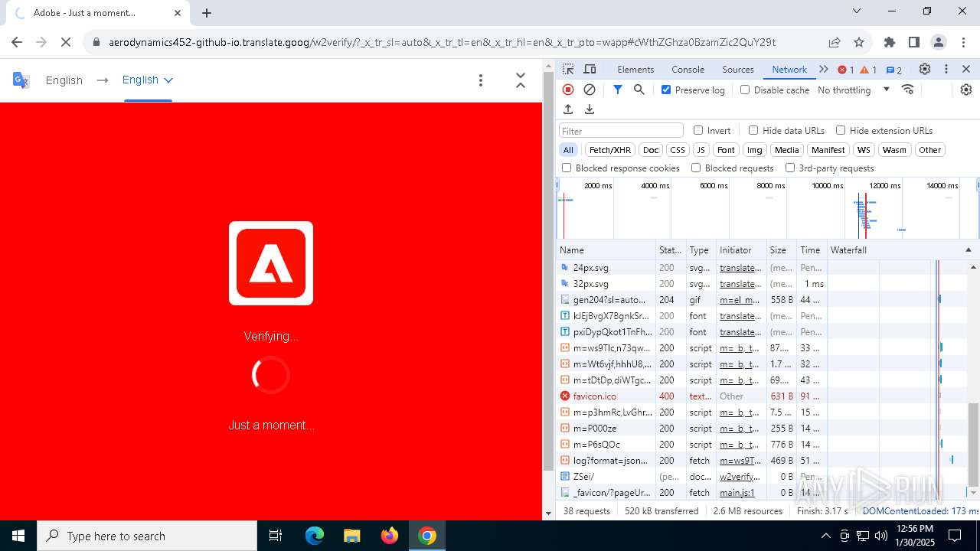
Task: Bookmark this page star icon
Action: click(x=859, y=42)
